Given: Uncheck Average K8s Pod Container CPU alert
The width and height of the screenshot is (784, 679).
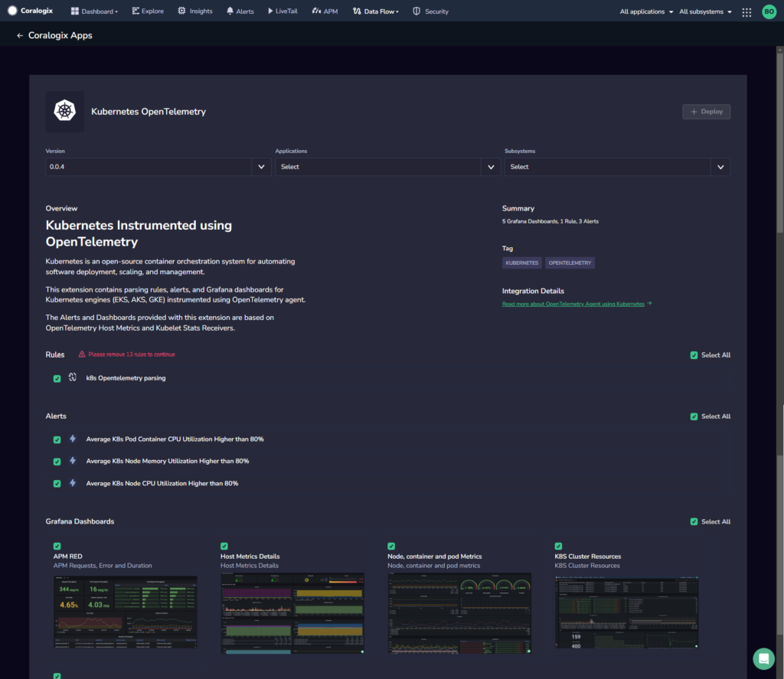Looking at the screenshot, I should pyautogui.click(x=57, y=439).
